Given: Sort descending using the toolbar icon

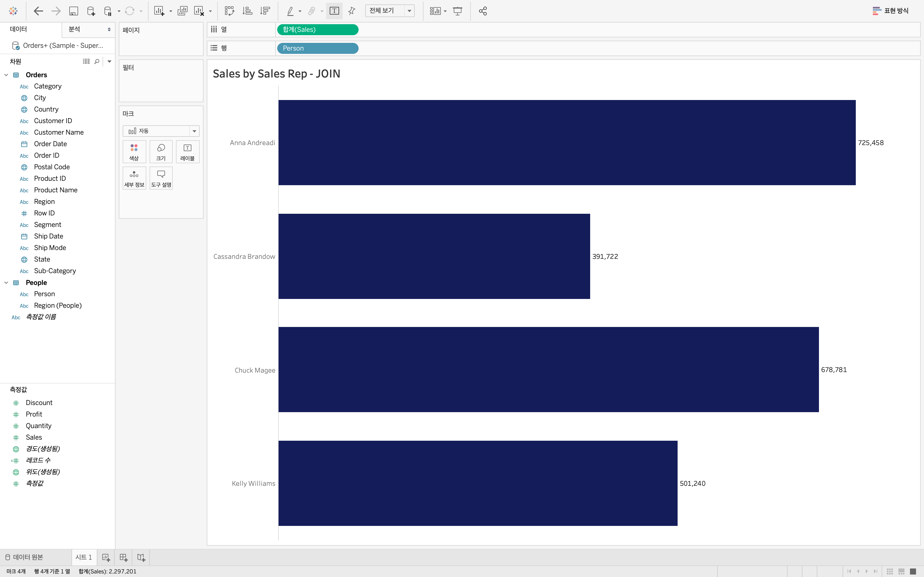Looking at the screenshot, I should [265, 11].
